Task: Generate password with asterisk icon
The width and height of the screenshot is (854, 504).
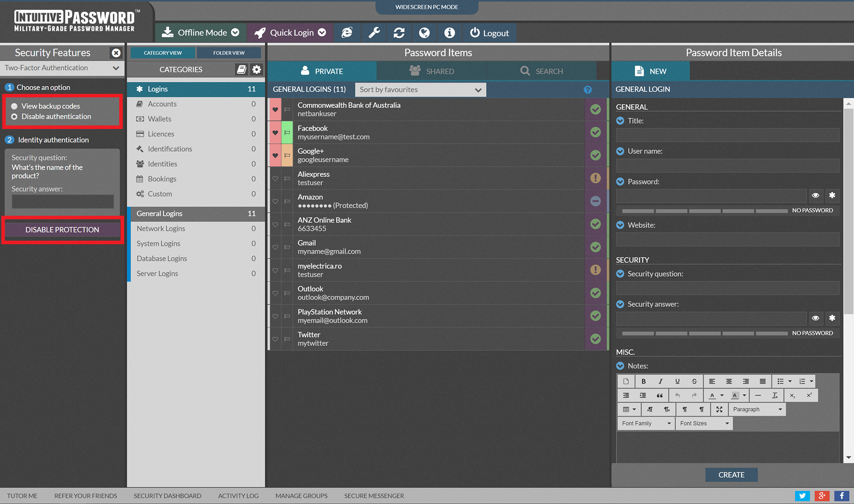Action: pyautogui.click(x=832, y=195)
